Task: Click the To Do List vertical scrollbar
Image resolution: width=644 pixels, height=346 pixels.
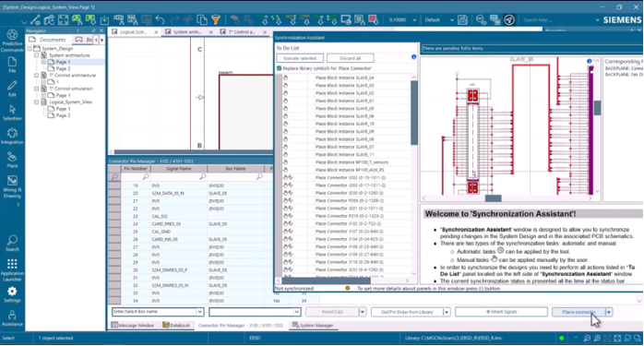Action: click(x=414, y=174)
